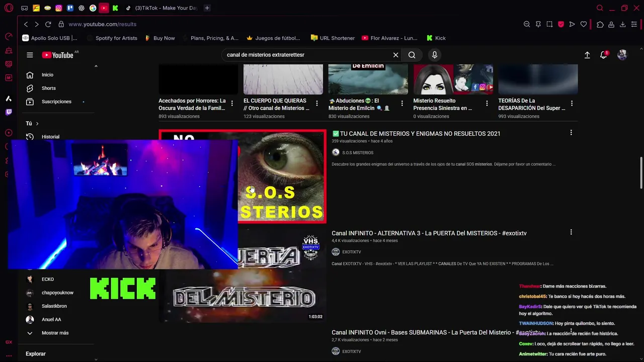
Task: Toggle the red ad-blocker shield icon
Action: pos(560,24)
